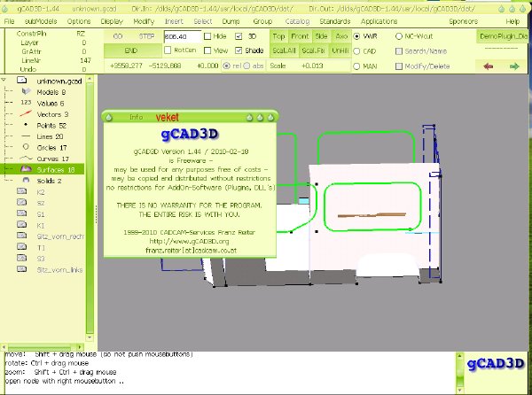
Task: Open the Catalog menu
Action: point(297,21)
